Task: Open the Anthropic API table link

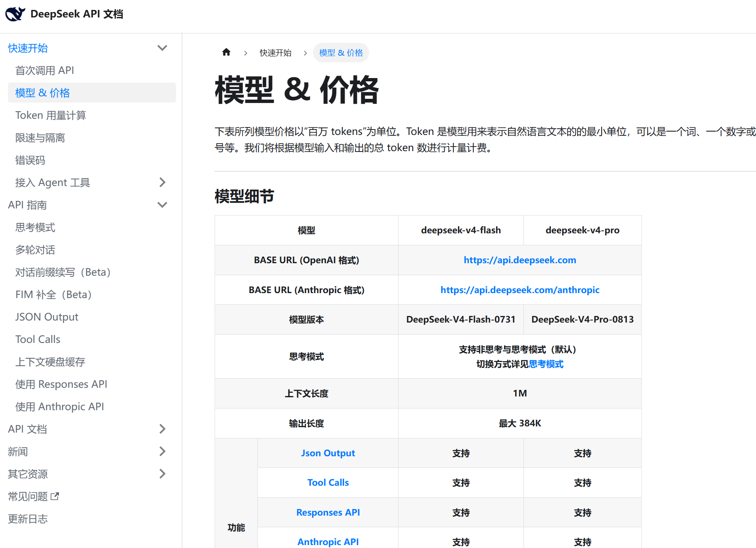Action: click(x=328, y=542)
